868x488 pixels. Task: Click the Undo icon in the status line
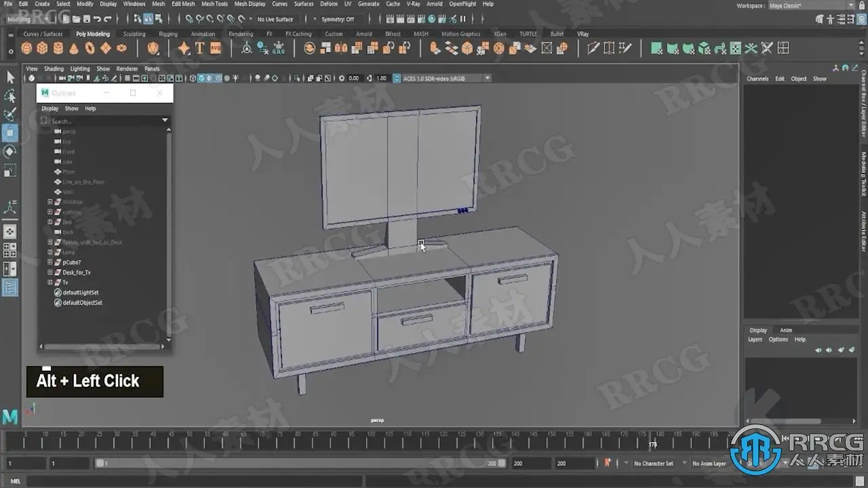98,19
